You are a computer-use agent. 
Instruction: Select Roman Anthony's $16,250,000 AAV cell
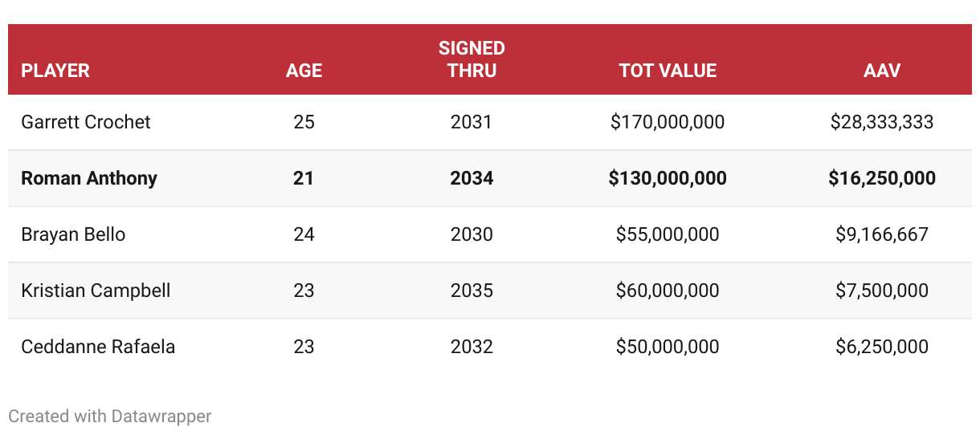882,178
